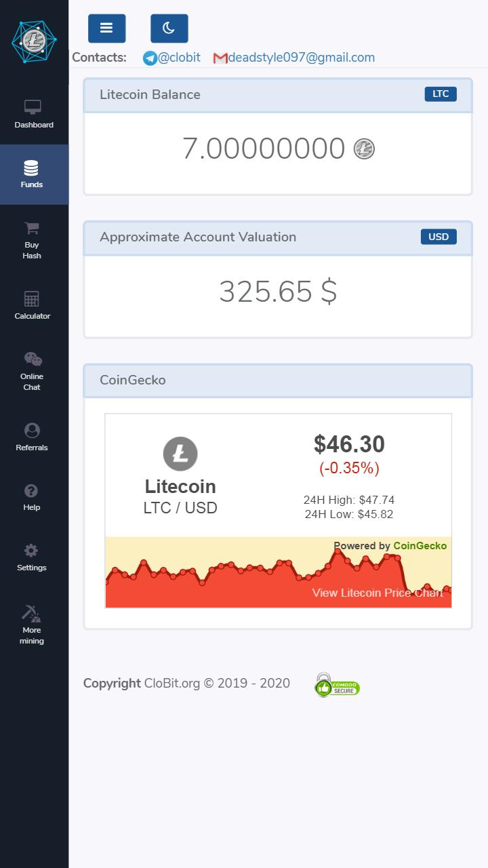Click the grey Litecoin logo in widget
Screen dimensions: 488x868
click(180, 454)
